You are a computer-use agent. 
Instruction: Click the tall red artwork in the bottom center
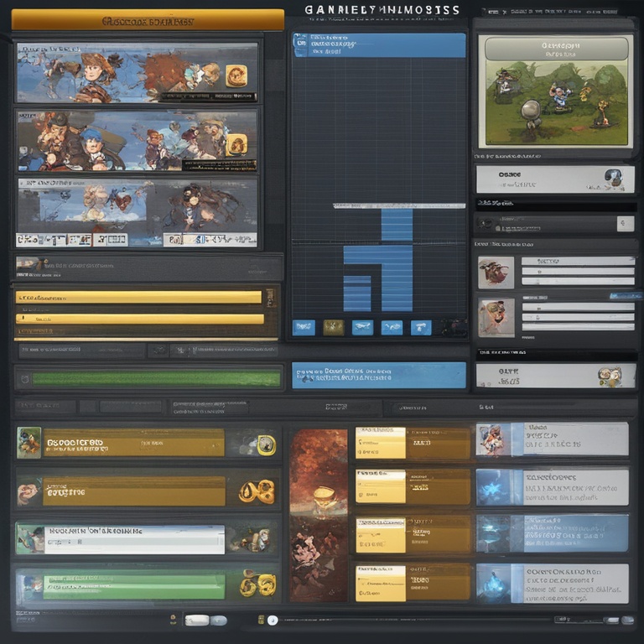(319, 515)
